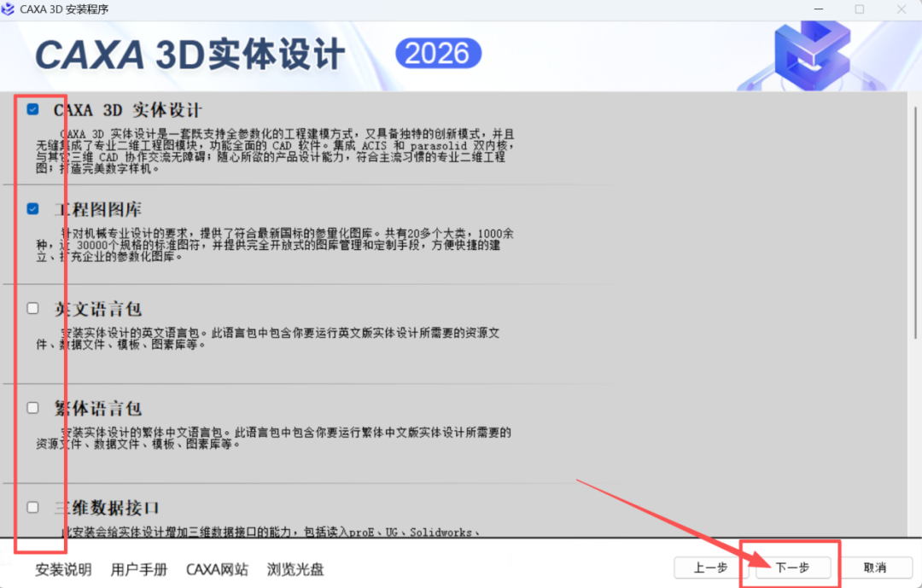Viewport: 922px width, 588px height.
Task: Select the 英文语言包 heading text
Action: coord(98,309)
